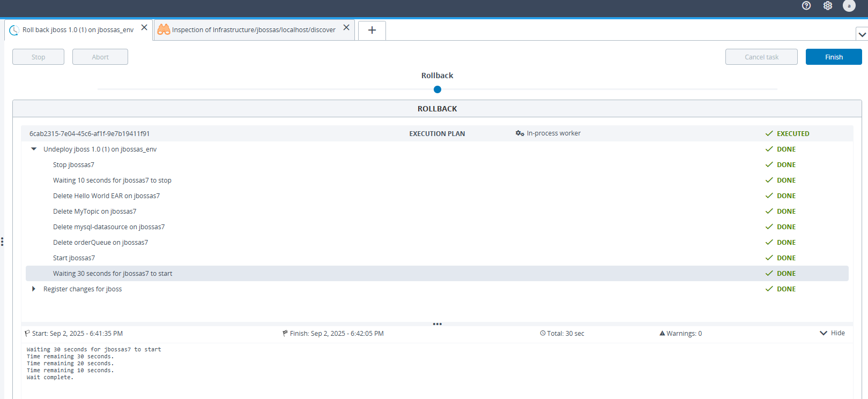Hide the step log panel

pyautogui.click(x=832, y=333)
